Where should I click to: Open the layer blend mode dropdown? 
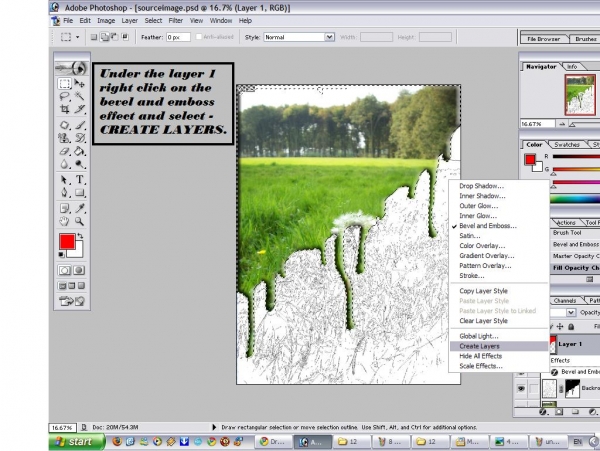tap(571, 313)
